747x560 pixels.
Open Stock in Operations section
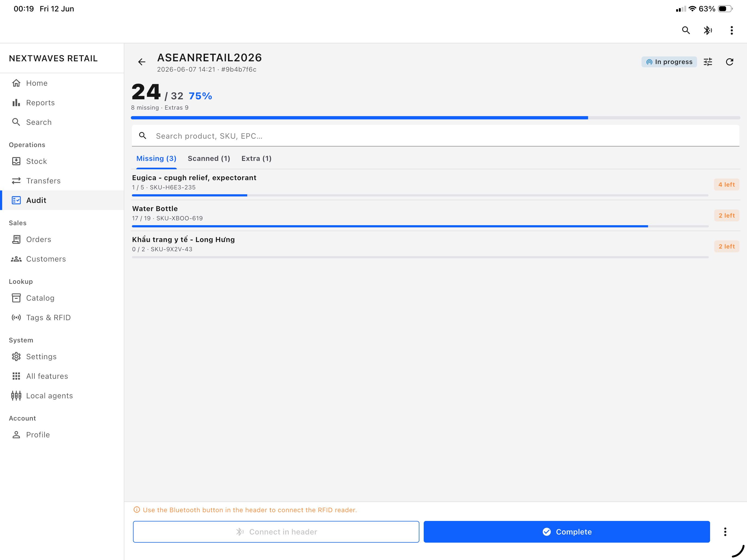(x=62, y=161)
